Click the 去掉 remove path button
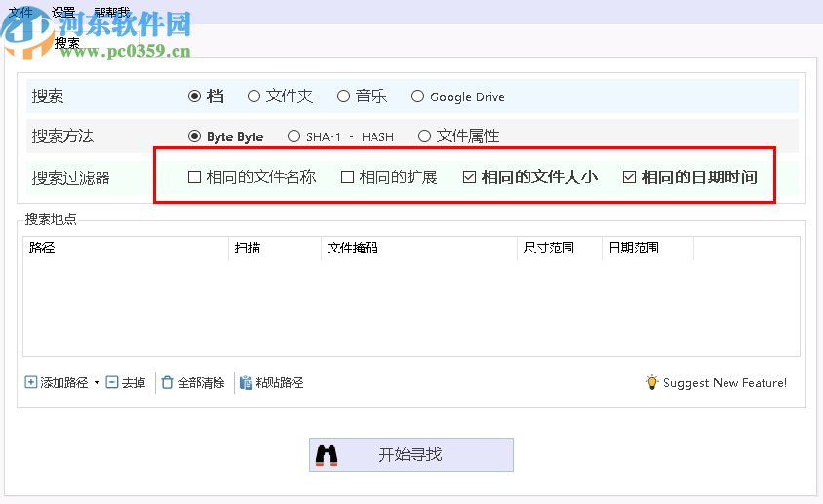The image size is (823, 504). click(x=126, y=382)
